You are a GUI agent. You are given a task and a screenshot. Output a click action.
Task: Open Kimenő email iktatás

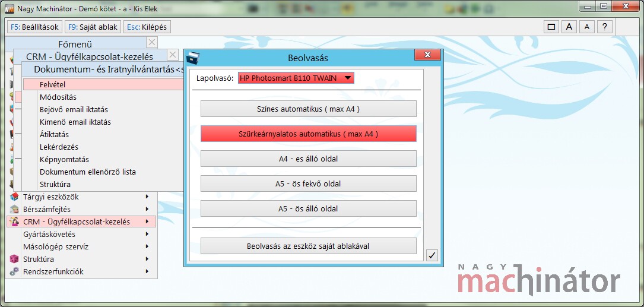(x=103, y=122)
